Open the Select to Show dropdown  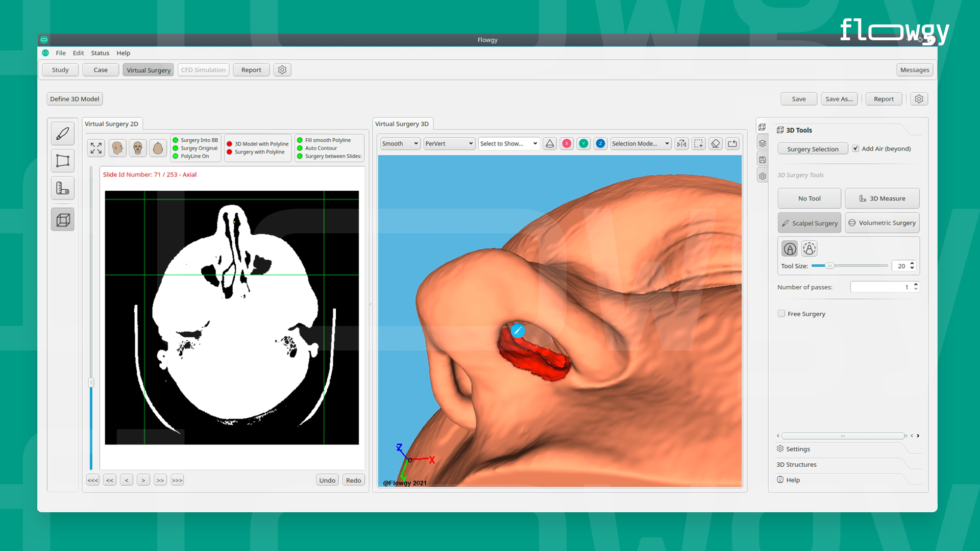point(508,143)
